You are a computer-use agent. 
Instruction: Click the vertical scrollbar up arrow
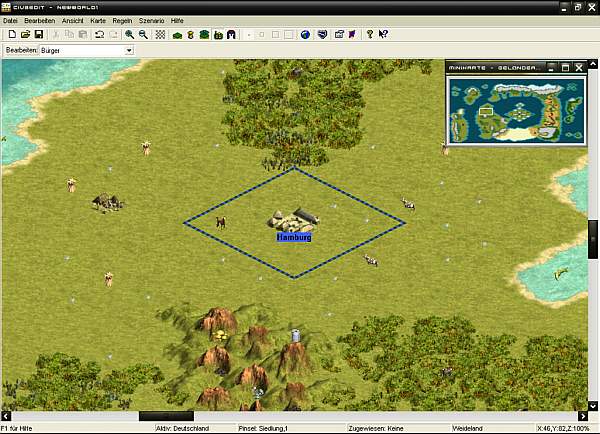click(594, 65)
